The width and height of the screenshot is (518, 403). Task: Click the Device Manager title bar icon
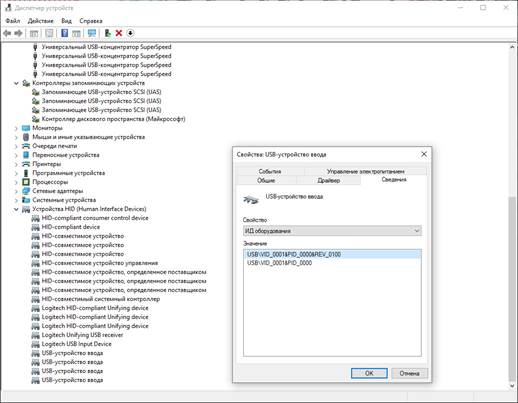click(8, 8)
